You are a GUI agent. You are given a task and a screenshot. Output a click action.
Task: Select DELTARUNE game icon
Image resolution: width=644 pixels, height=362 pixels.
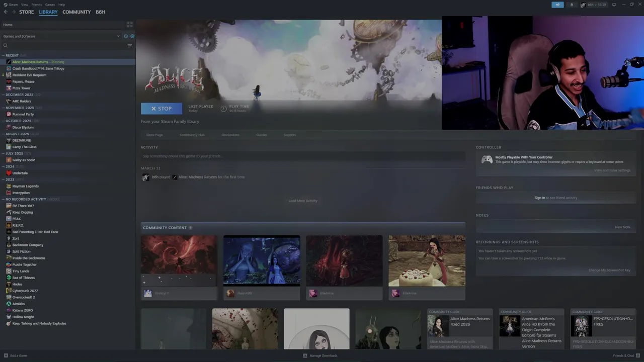click(9, 140)
